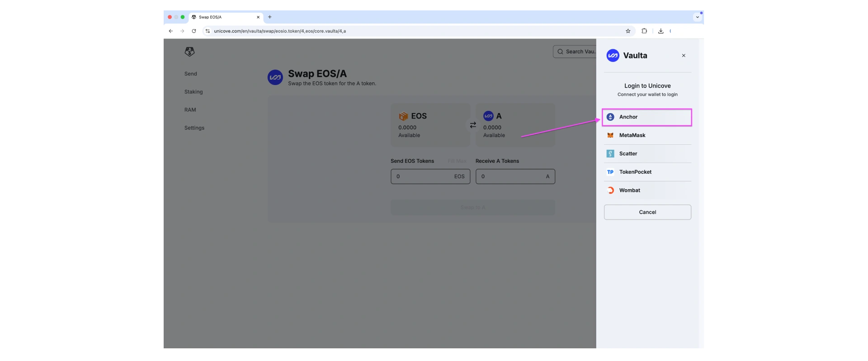Open the Send page in sidebar
868x361 pixels.
tap(191, 74)
